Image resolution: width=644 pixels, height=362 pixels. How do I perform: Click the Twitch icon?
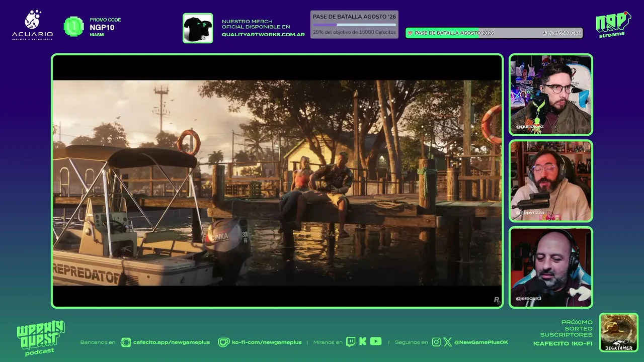351,342
